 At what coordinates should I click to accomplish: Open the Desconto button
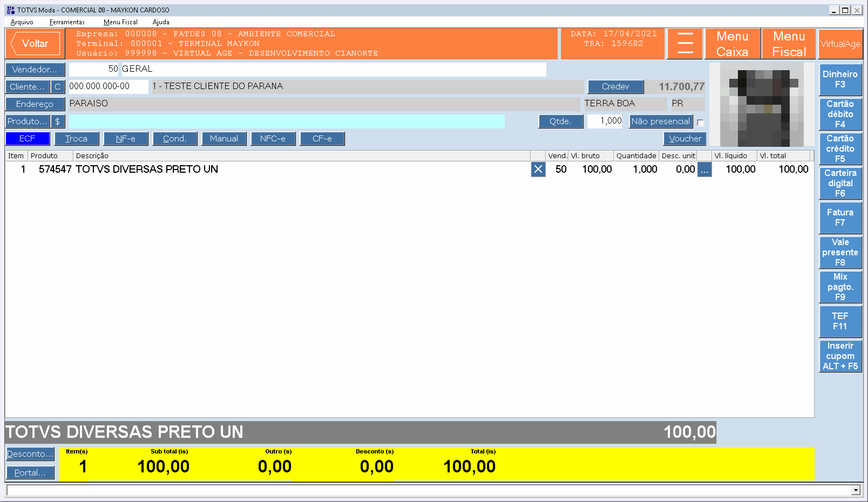coord(30,454)
